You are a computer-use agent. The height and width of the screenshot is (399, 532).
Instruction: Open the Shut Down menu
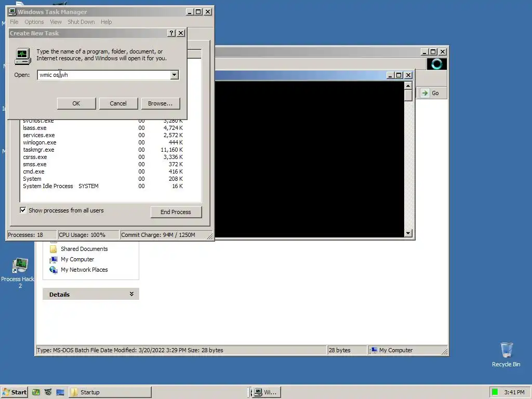81,22
